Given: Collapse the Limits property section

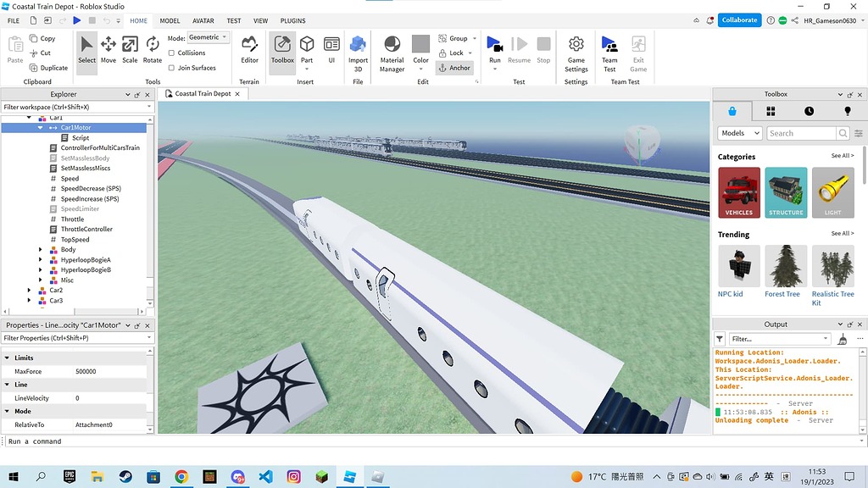Looking at the screenshot, I should pos(7,358).
